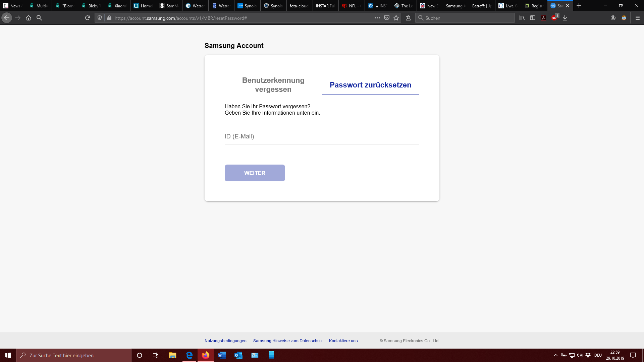Select Passwort zurücksetzen tab

pos(371,85)
